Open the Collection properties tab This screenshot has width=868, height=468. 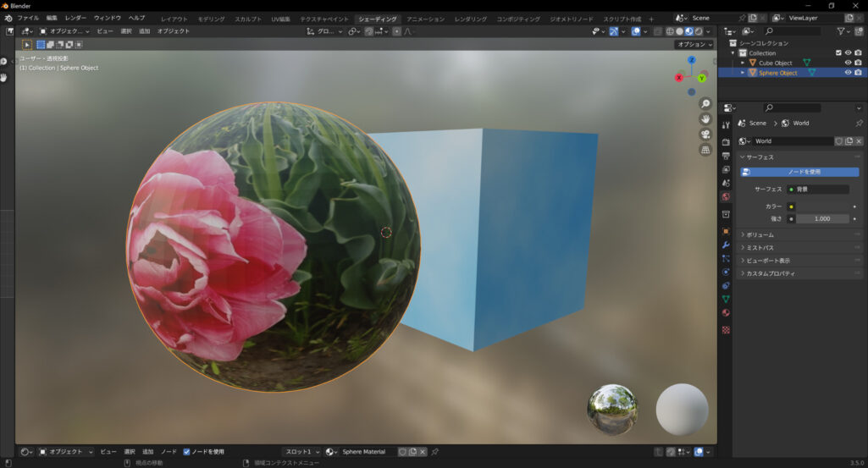tap(726, 214)
